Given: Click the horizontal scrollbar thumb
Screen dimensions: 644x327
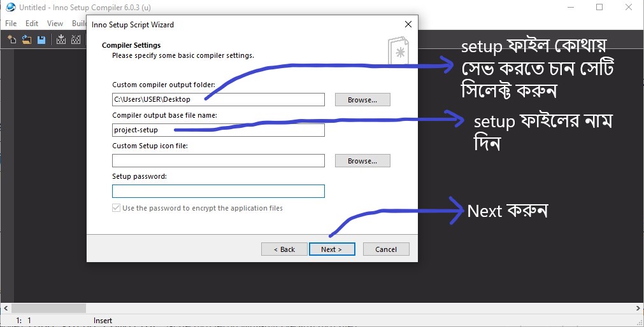Looking at the screenshot, I should pyautogui.click(x=48, y=308).
